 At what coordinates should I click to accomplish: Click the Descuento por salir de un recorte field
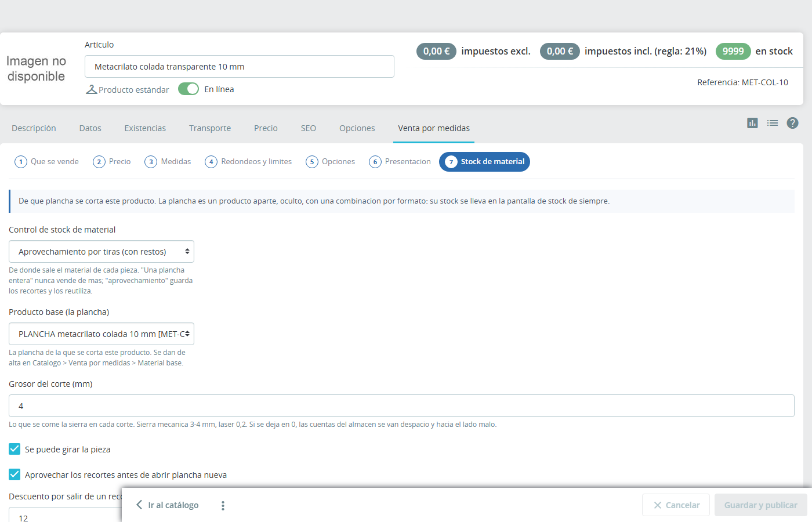(x=65, y=515)
